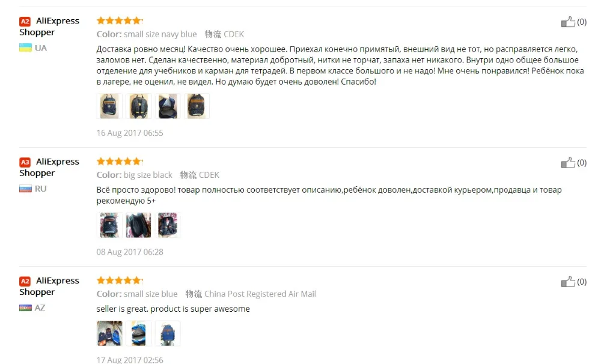The width and height of the screenshot is (601, 364).
Task: Click the A2 badge beside AZ shopper
Action: pyautogui.click(x=25, y=281)
